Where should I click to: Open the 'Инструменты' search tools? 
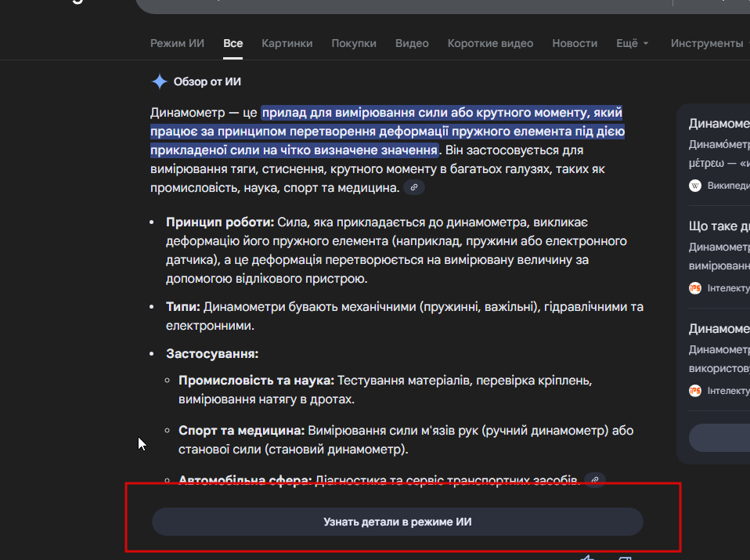(706, 43)
